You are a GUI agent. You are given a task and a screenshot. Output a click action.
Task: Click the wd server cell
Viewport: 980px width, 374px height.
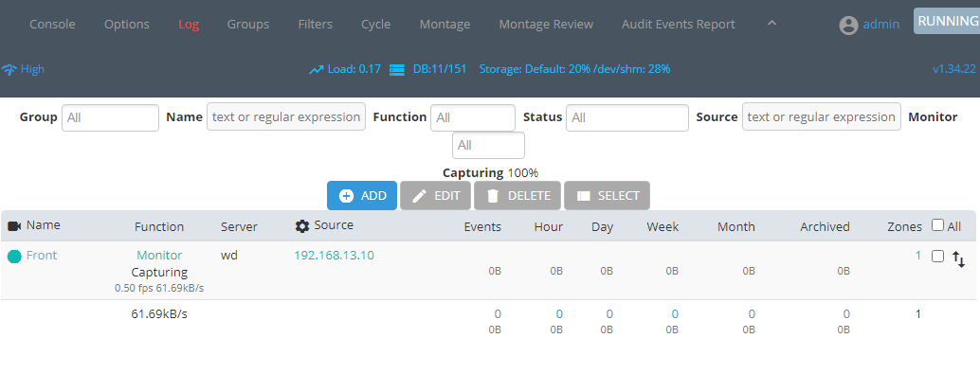(x=228, y=256)
